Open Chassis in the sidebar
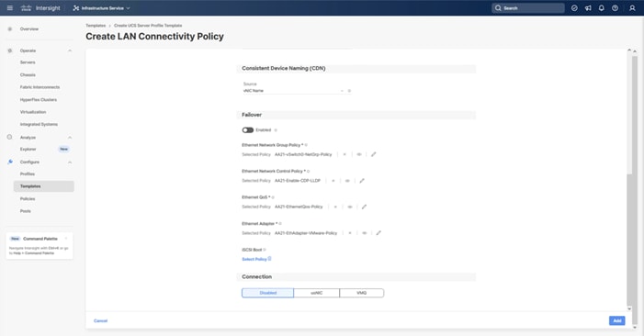 [x=28, y=74]
